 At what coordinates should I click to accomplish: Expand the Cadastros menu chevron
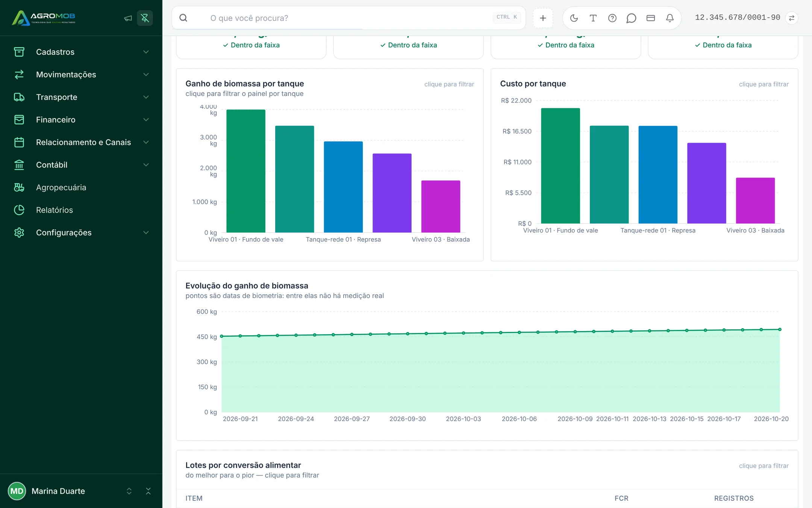146,52
